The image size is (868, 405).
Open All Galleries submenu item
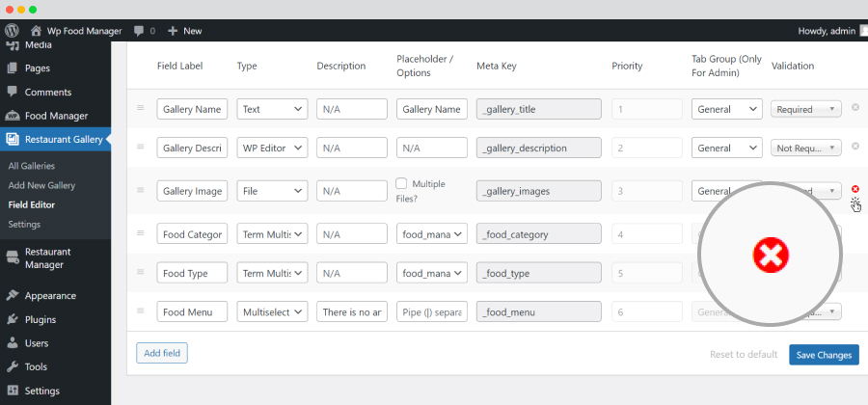point(32,166)
